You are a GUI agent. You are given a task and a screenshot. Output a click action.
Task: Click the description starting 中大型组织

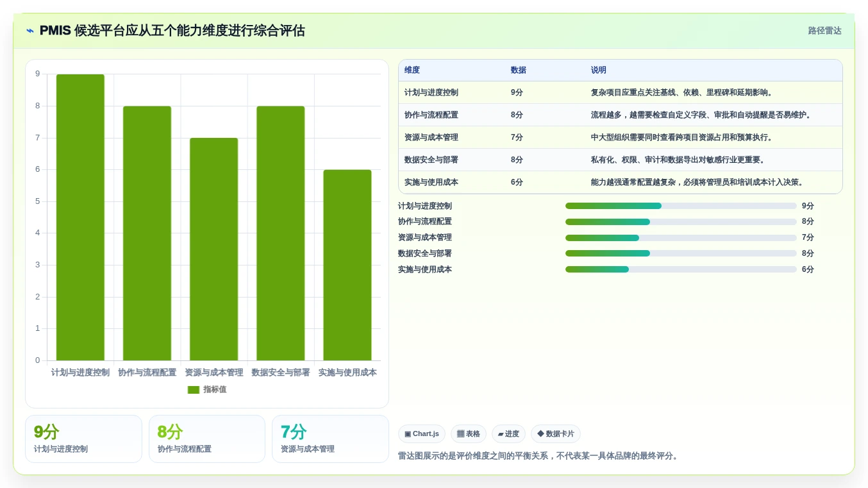[683, 137]
